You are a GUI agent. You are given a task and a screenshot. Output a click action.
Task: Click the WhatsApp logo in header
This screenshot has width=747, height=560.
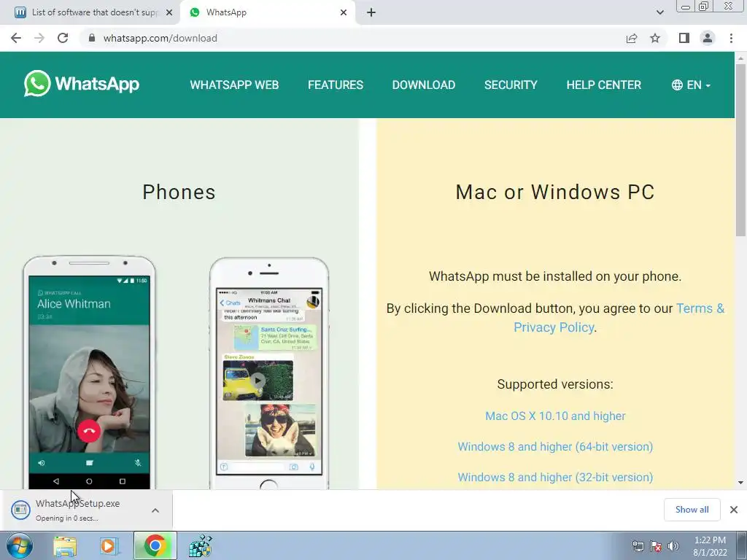[82, 84]
